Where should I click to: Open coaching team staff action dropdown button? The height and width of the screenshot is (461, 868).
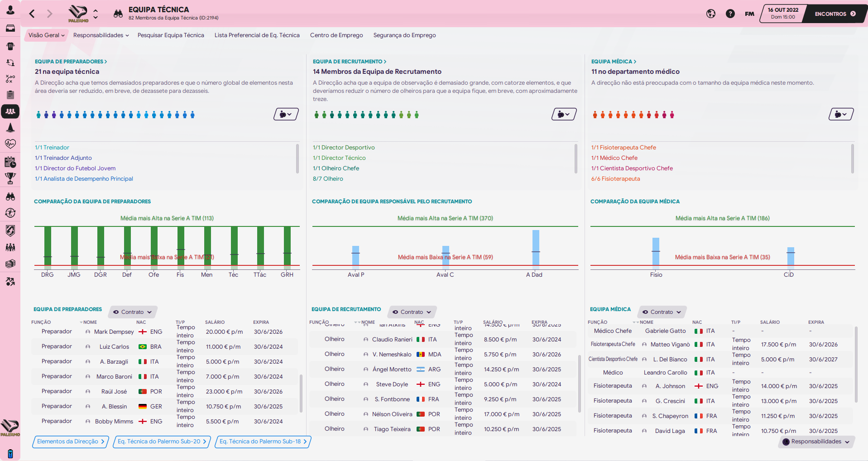(x=286, y=114)
